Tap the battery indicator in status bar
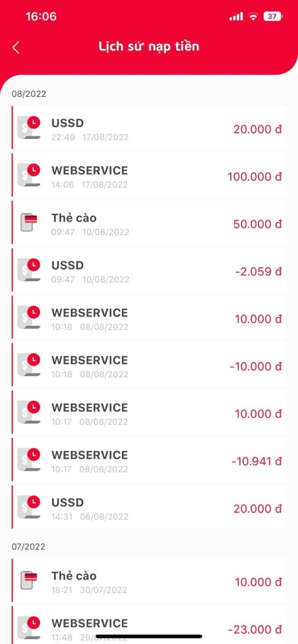This screenshot has width=298, height=644. (x=272, y=17)
